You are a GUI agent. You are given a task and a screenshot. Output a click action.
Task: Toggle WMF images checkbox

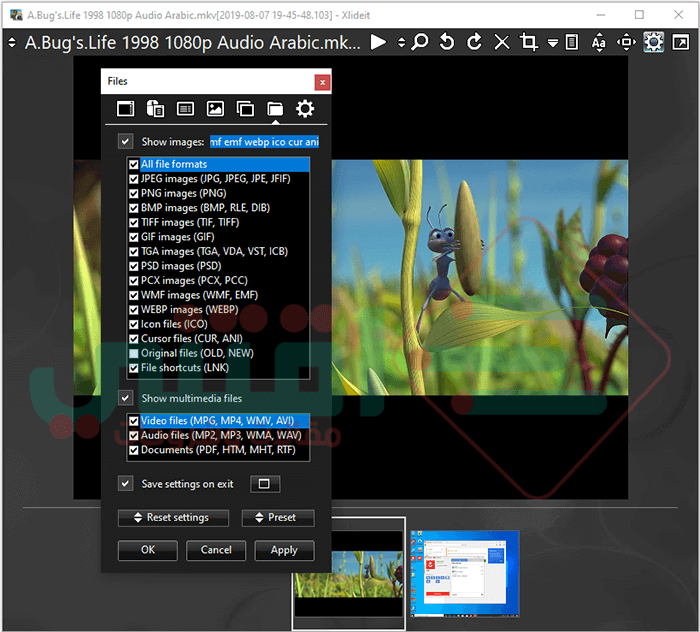click(x=133, y=295)
